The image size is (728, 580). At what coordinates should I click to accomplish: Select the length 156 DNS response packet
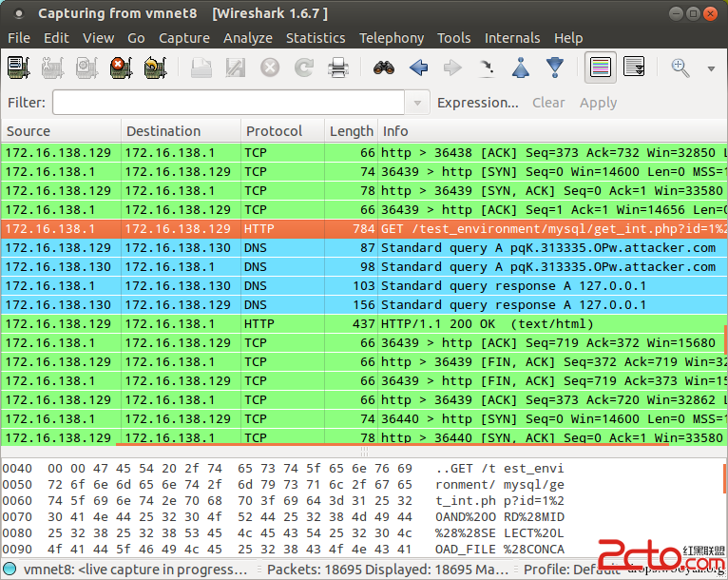(x=364, y=305)
